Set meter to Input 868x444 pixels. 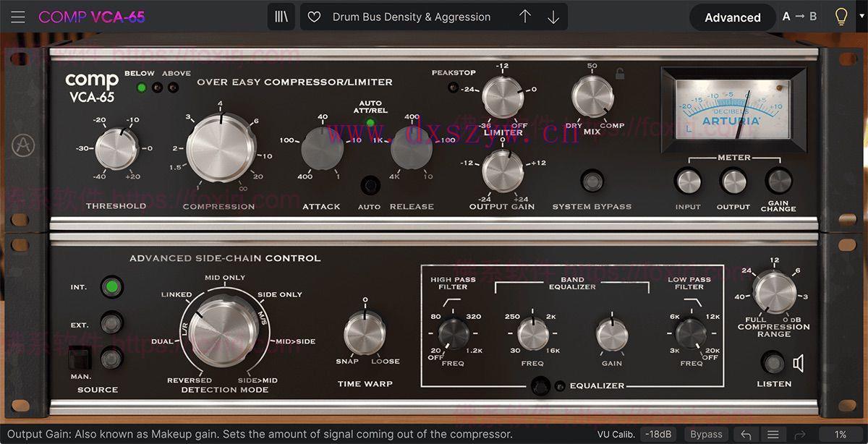687,181
